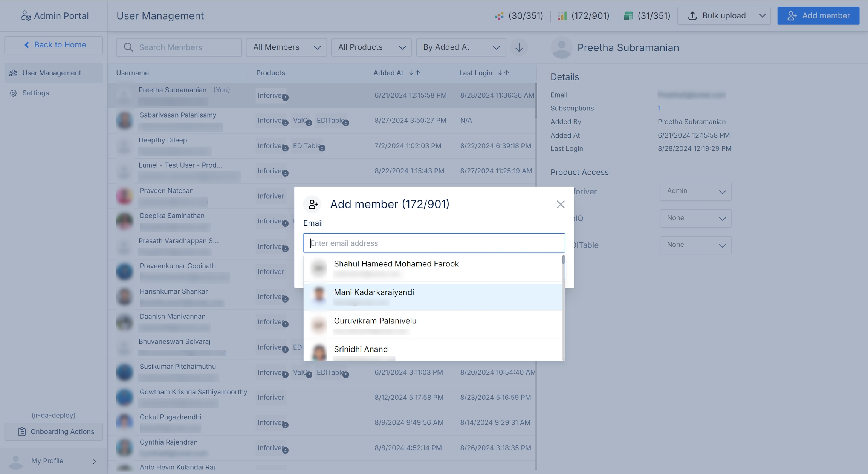
Task: Click the Back to Home button
Action: (53, 45)
